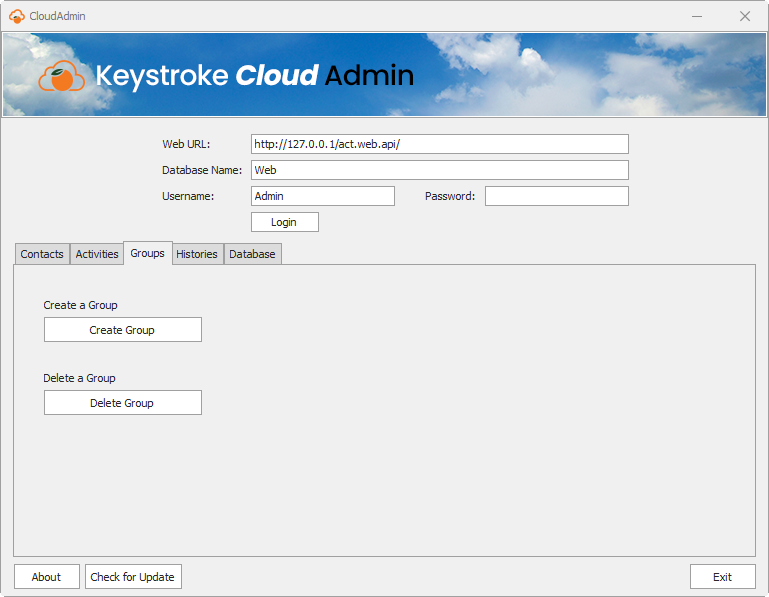
Task: Click the 'Username:' label
Action: (x=188, y=196)
